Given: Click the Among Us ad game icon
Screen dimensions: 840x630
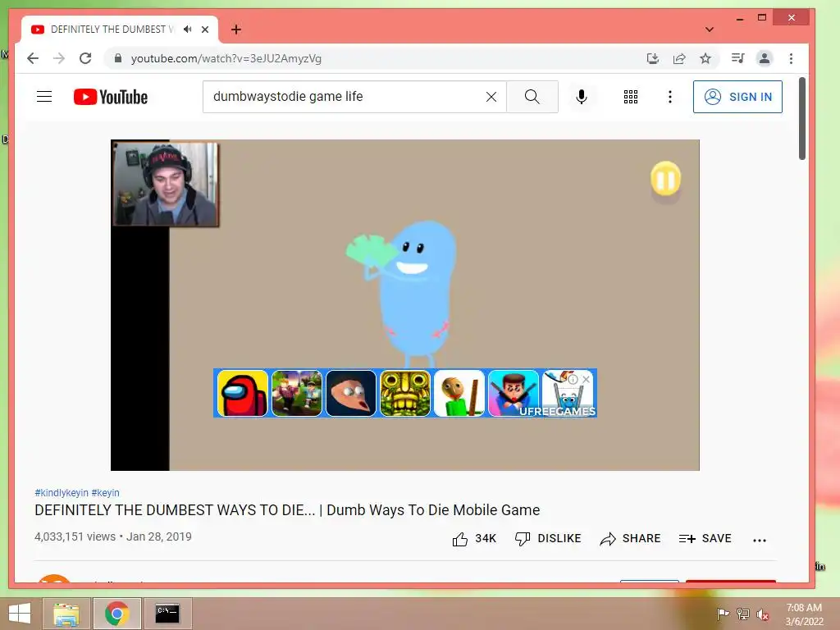Looking at the screenshot, I should tap(243, 393).
